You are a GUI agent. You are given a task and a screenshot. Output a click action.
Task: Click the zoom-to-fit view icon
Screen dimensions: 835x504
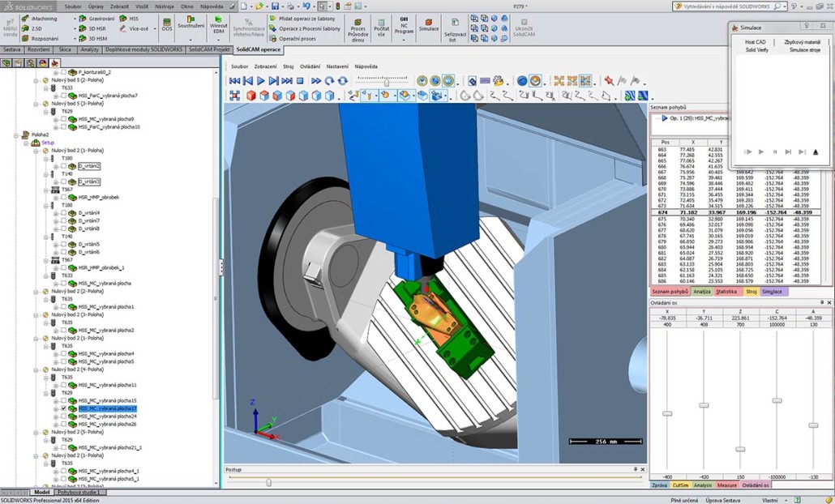(235, 96)
